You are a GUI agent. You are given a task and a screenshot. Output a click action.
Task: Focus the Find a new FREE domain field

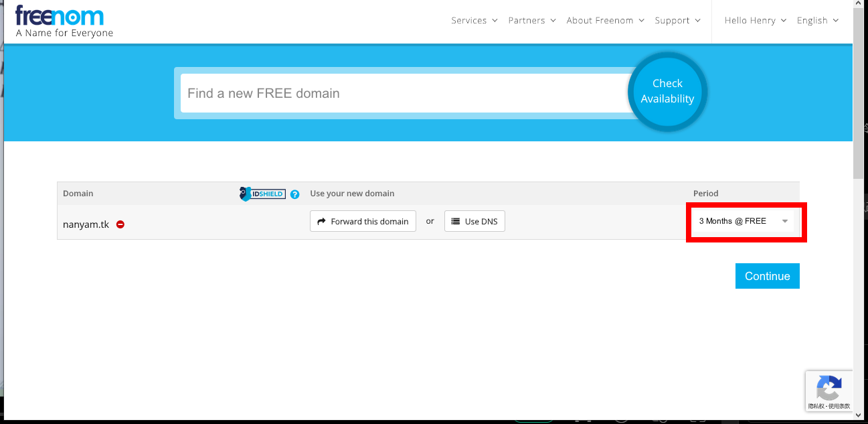pyautogui.click(x=402, y=93)
